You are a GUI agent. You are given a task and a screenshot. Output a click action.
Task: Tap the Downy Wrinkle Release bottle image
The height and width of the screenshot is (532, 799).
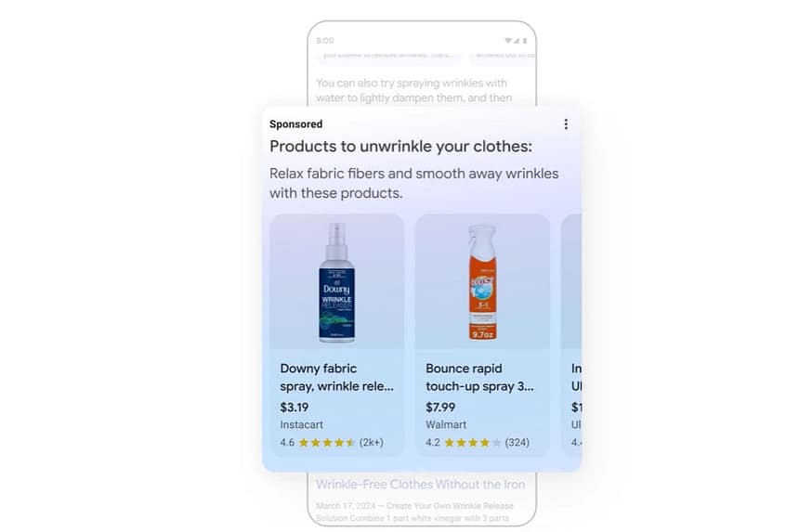click(337, 282)
